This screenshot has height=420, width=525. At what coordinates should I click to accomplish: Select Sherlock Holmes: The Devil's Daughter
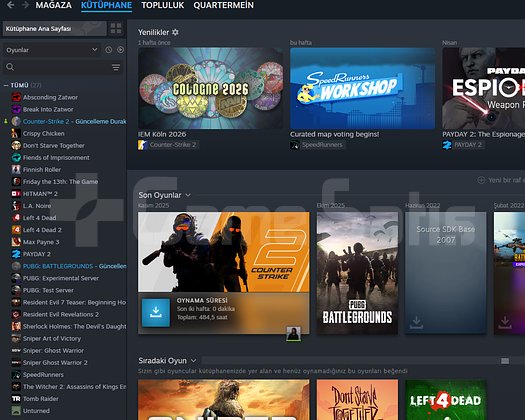coord(69,326)
